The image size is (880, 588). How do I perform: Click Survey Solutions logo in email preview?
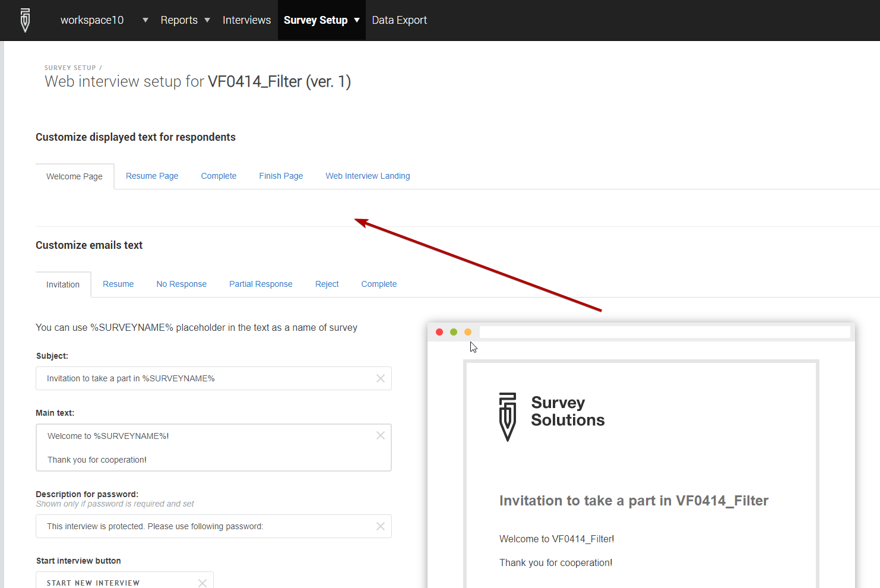[x=552, y=417]
